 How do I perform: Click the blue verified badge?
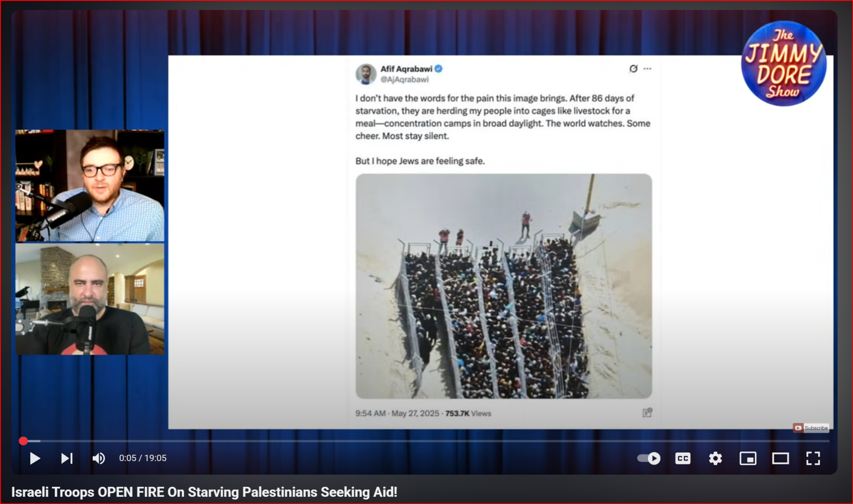(x=438, y=69)
